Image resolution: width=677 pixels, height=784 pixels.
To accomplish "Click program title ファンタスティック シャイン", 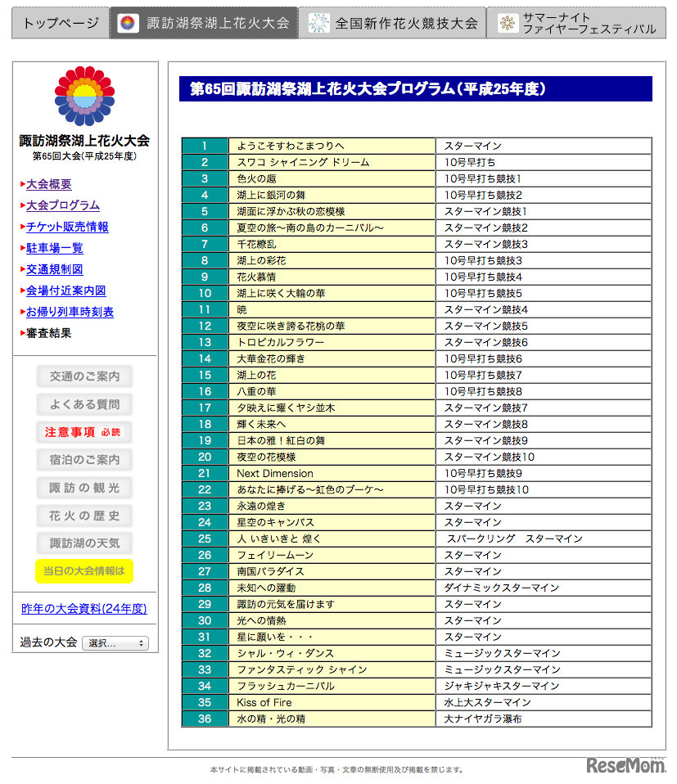I will click(302, 670).
